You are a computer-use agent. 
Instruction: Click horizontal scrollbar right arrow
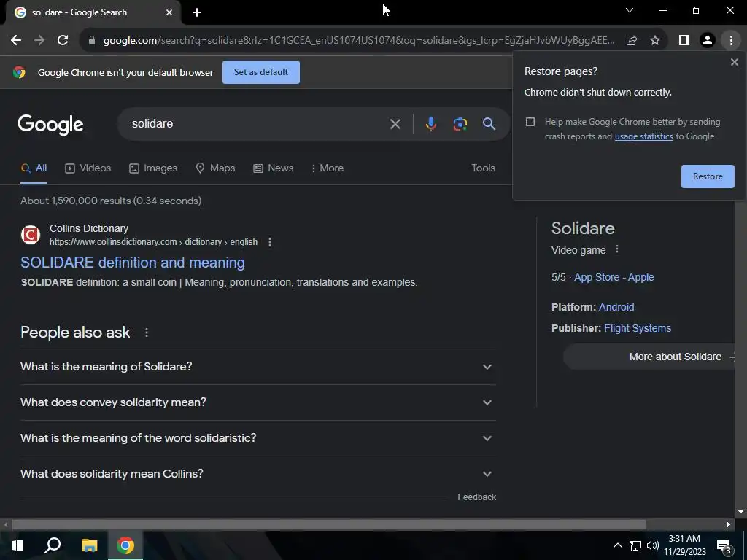click(729, 525)
